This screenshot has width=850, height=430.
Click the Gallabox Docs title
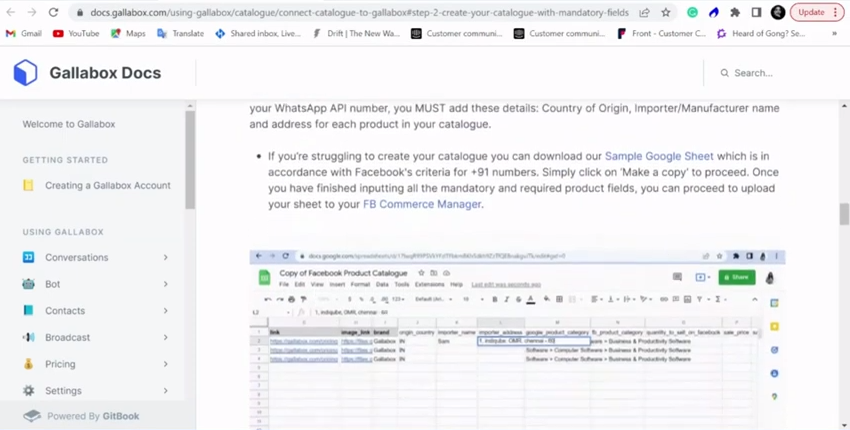click(105, 73)
